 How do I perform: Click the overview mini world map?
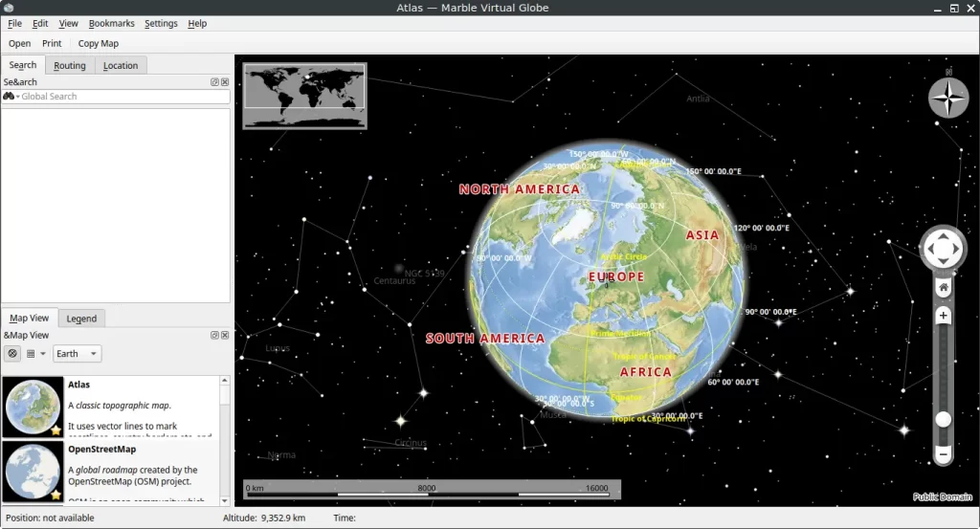coord(304,97)
